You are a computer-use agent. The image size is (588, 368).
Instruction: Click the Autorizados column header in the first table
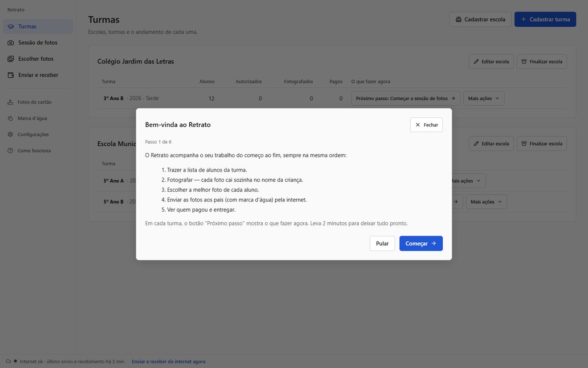click(x=249, y=81)
